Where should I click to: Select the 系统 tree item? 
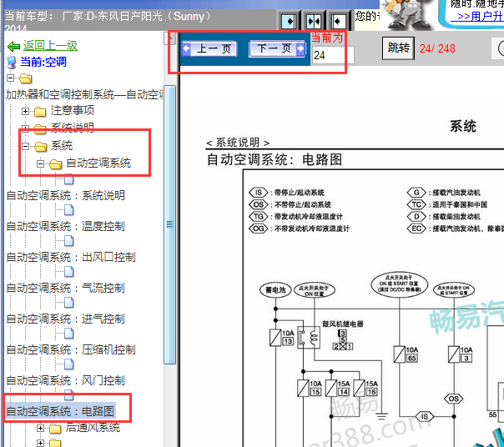(62, 146)
